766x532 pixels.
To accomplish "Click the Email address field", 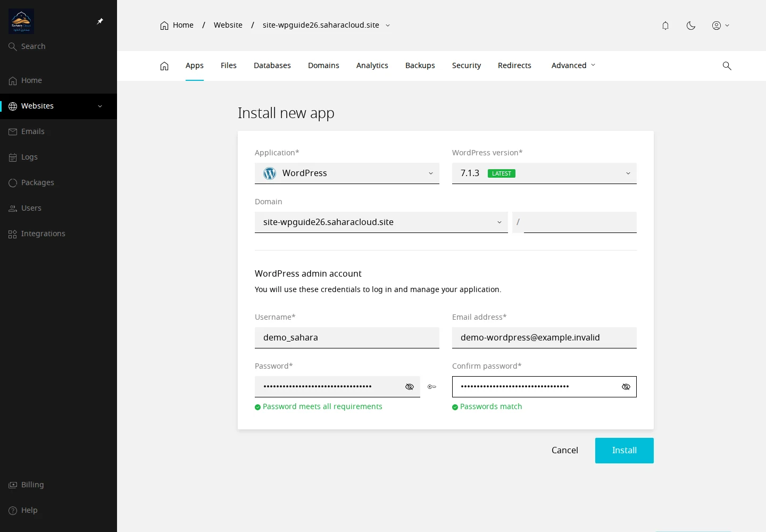I will pos(544,338).
